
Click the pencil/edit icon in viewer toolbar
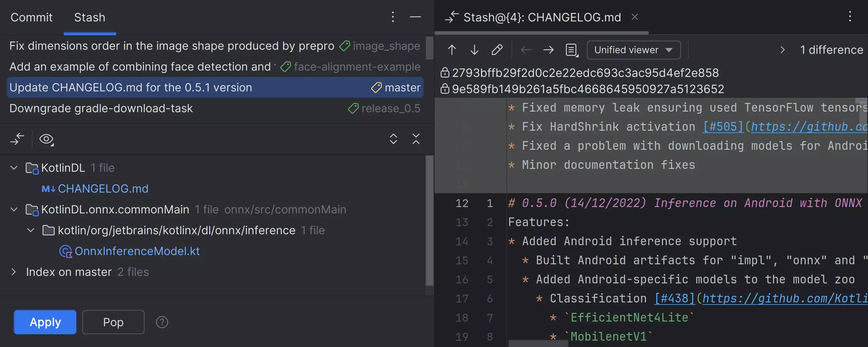[x=496, y=50]
